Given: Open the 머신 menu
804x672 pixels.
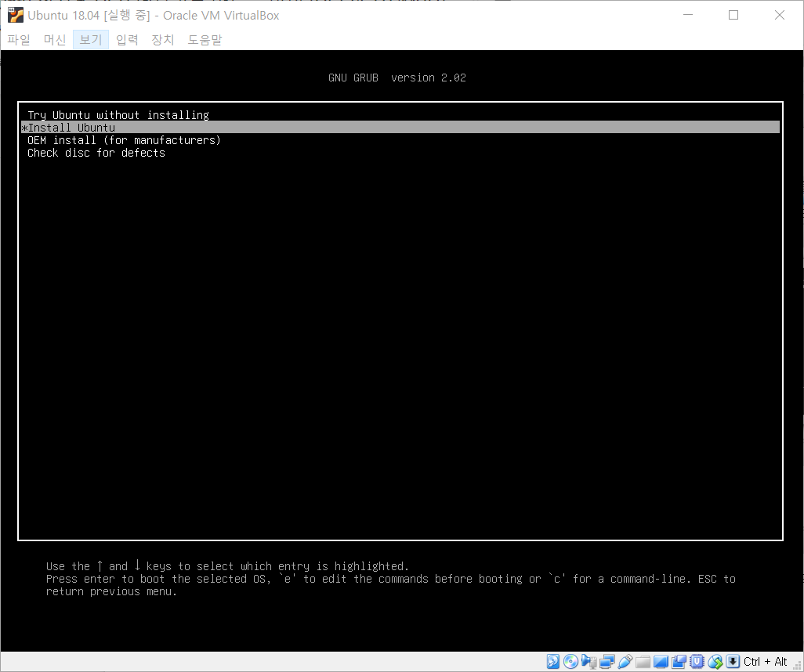Looking at the screenshot, I should 54,39.
